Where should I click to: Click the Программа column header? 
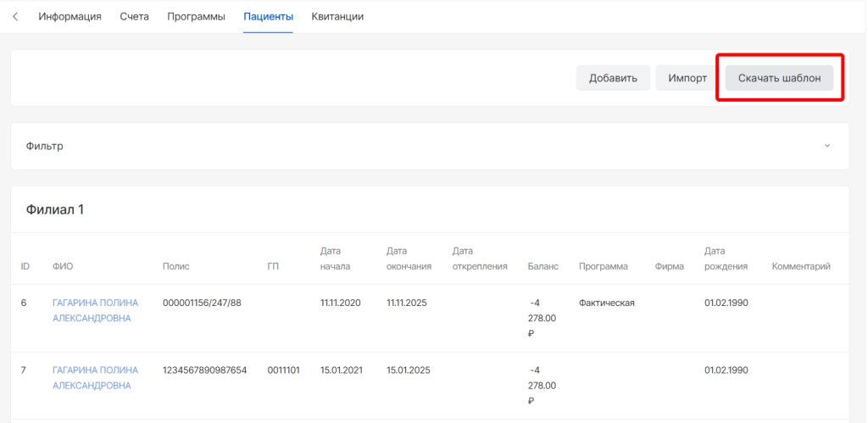[603, 266]
